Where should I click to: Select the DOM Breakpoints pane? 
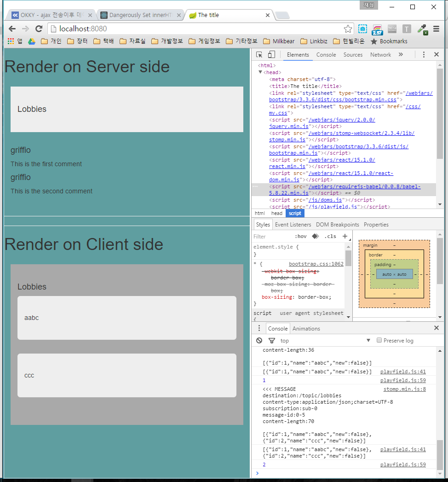tap(338, 225)
